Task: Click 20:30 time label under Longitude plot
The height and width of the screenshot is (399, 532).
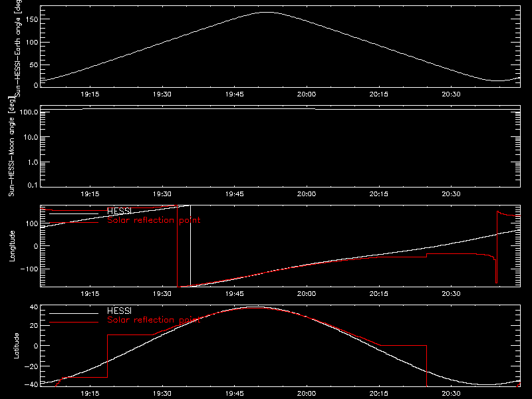Action: 451,294
